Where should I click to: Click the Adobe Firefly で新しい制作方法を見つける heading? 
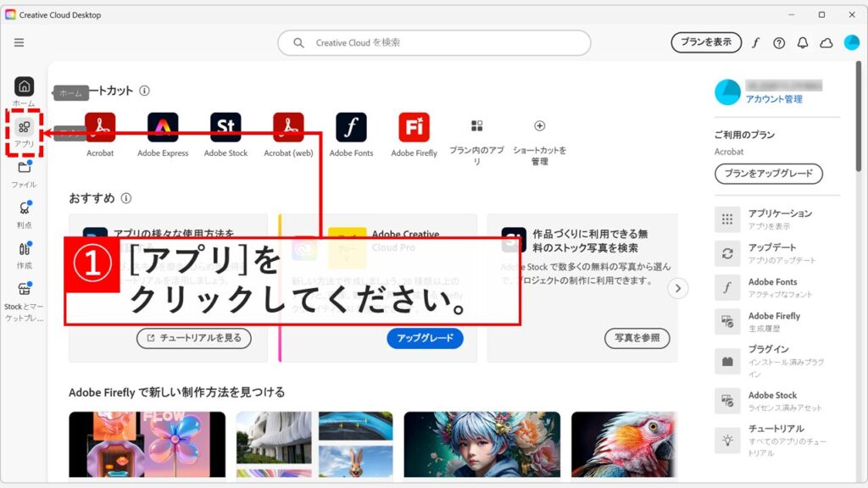click(x=176, y=392)
